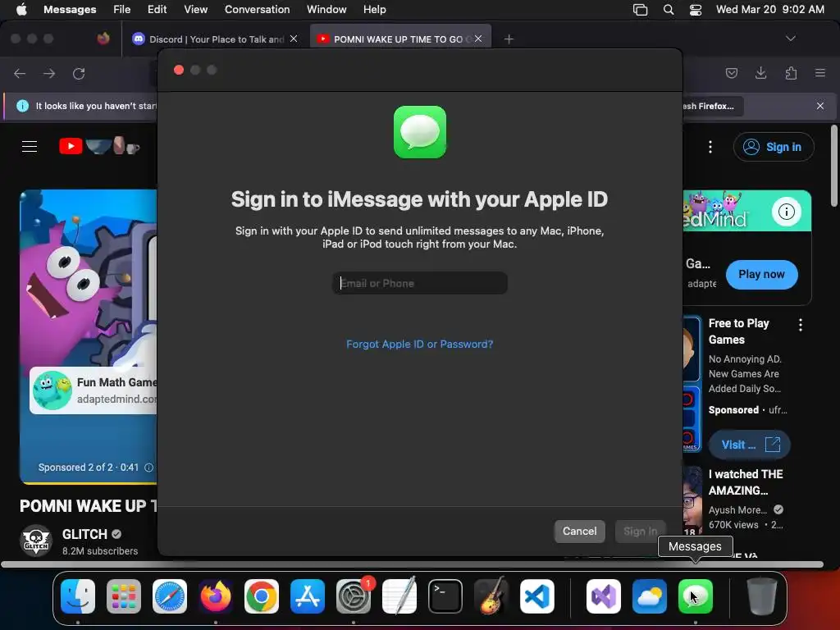This screenshot has width=840, height=630.
Task: Open the View menu
Action: pos(195,9)
